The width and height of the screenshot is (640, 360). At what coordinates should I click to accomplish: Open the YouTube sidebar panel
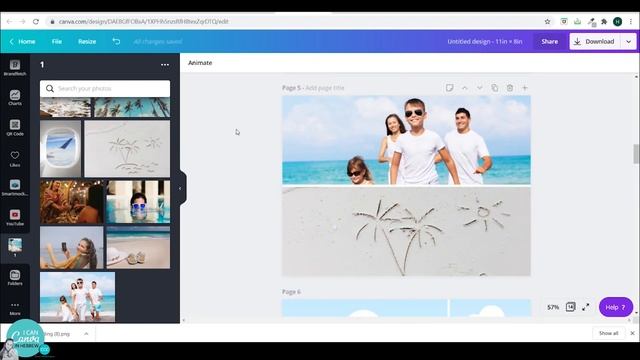click(x=15, y=218)
